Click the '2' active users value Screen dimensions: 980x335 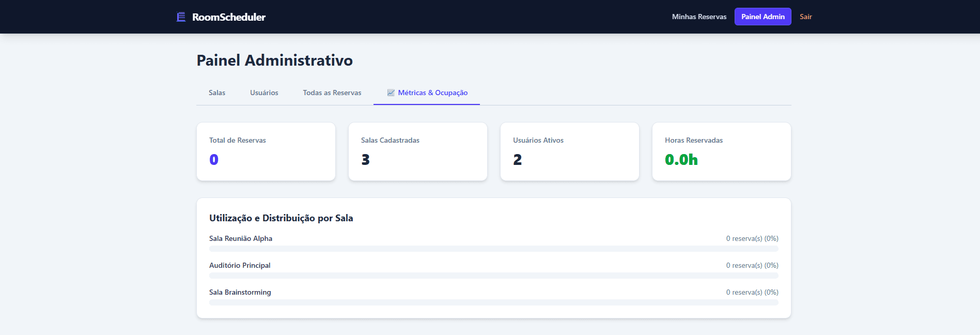coord(518,160)
